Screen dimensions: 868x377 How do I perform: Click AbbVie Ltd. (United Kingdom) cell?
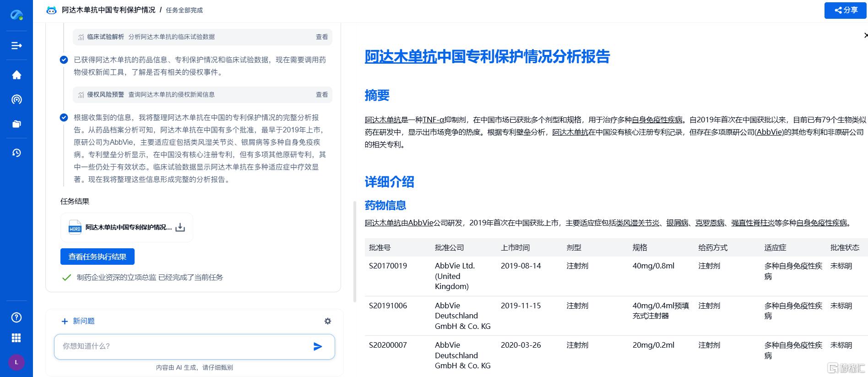pos(455,276)
